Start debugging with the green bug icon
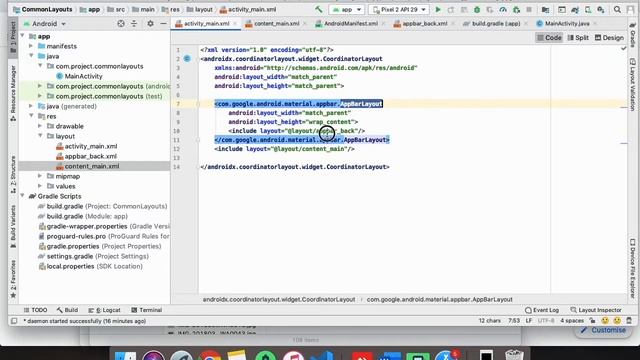 pyautogui.click(x=477, y=9)
